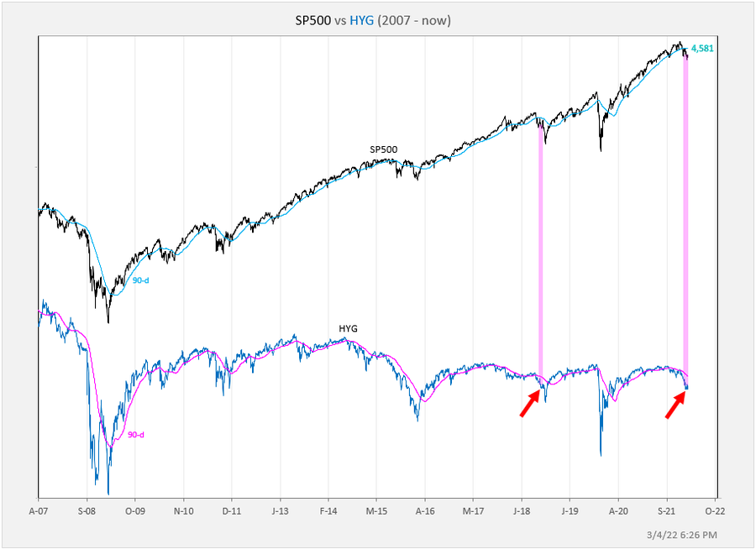Viewport: 756px width, 549px height.
Task: Click the A-20 x-axis label
Action: [x=618, y=510]
